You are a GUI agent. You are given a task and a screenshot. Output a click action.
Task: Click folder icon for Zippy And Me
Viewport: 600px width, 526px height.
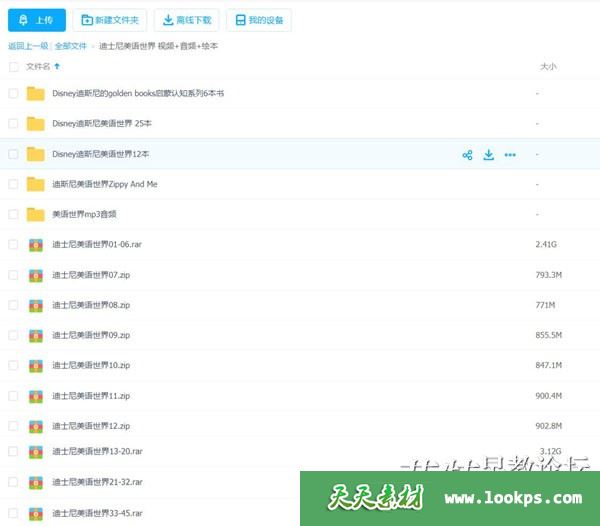pos(36,184)
